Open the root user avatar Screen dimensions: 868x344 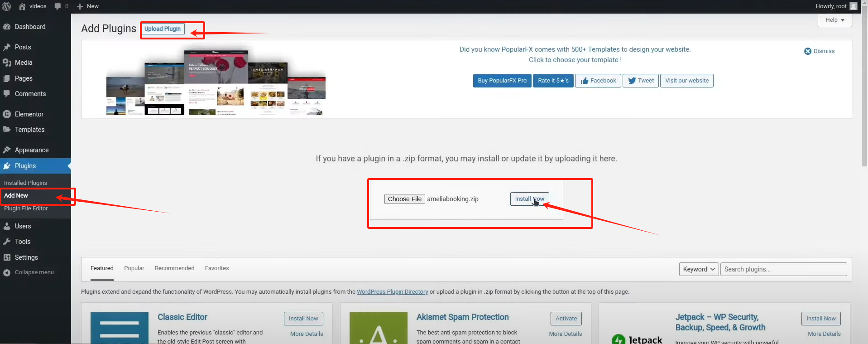pos(854,6)
